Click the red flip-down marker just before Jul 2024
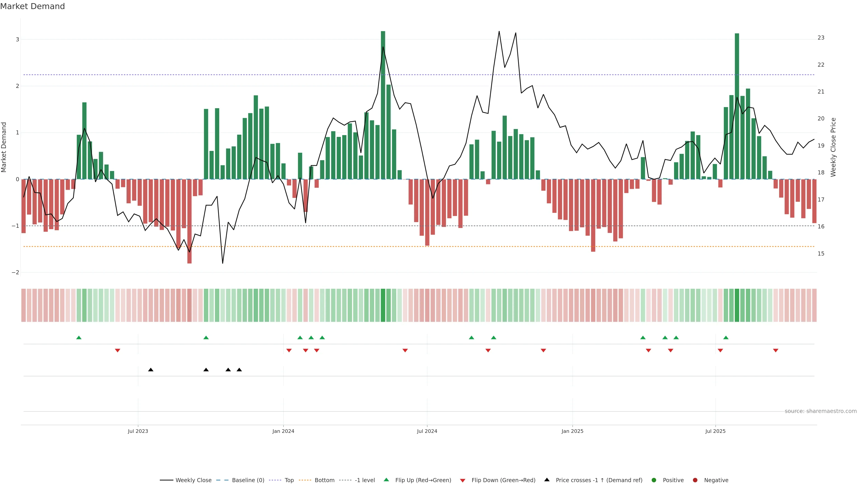The width and height of the screenshot is (868, 488). point(405,351)
